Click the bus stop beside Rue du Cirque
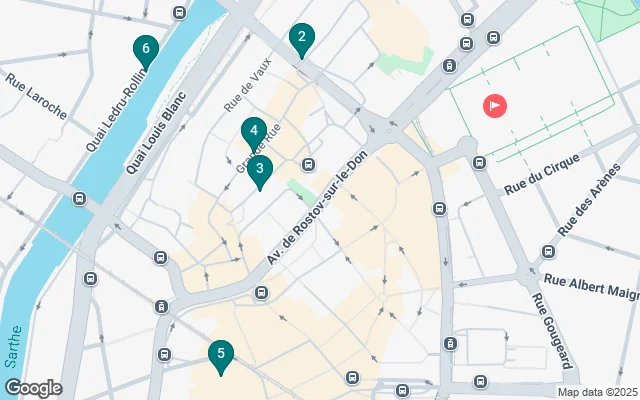640x400 pixels. [480, 162]
